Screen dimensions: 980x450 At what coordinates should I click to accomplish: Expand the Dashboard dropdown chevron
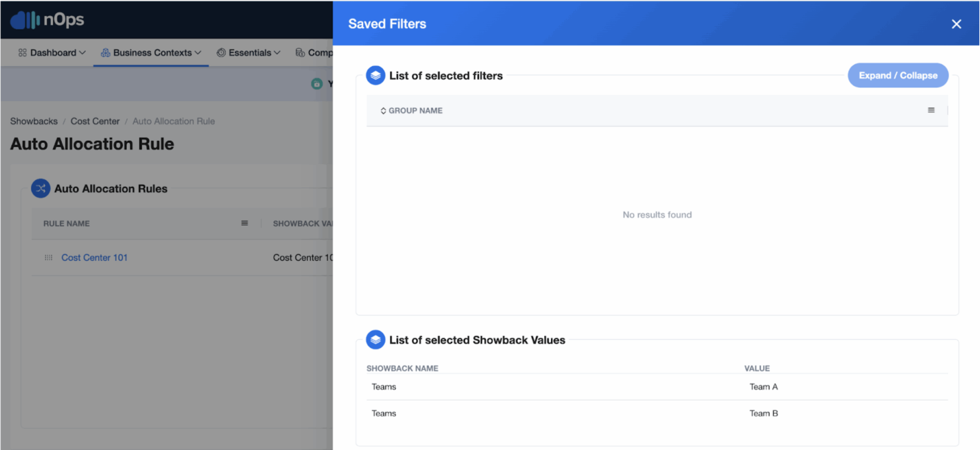(x=82, y=53)
